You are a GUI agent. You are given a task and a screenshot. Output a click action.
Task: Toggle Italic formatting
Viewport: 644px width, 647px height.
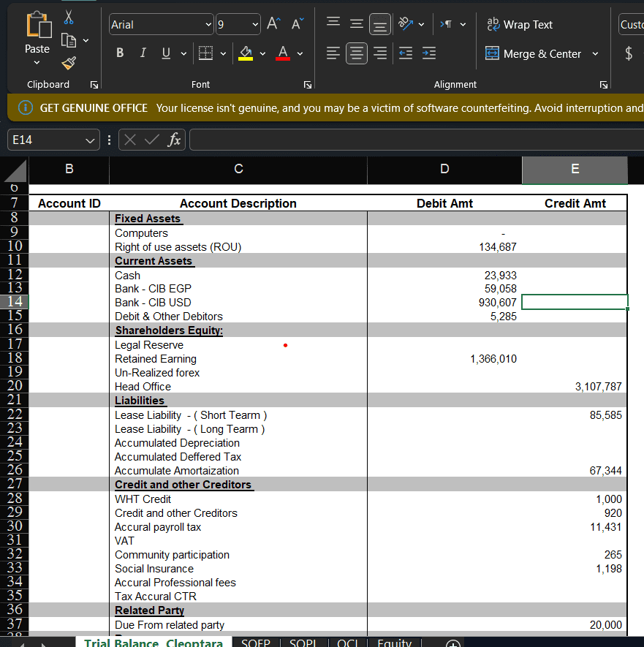point(143,53)
